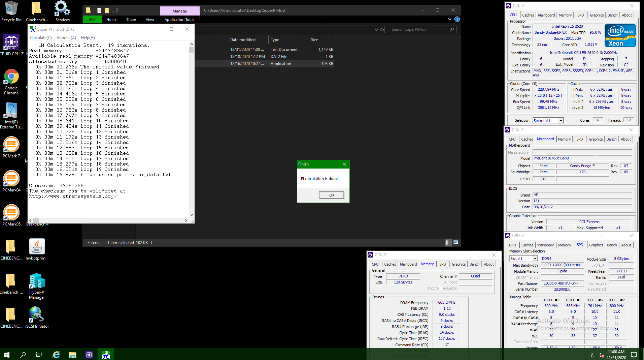
Task: Open iSCSI Initiator desktop icon
Action: pos(37,318)
